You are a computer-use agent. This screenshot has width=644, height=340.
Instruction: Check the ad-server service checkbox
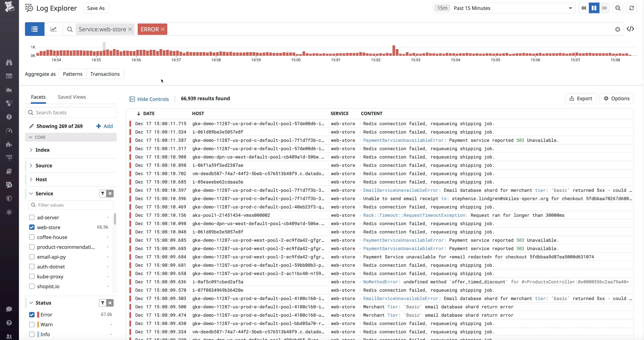(x=32, y=217)
